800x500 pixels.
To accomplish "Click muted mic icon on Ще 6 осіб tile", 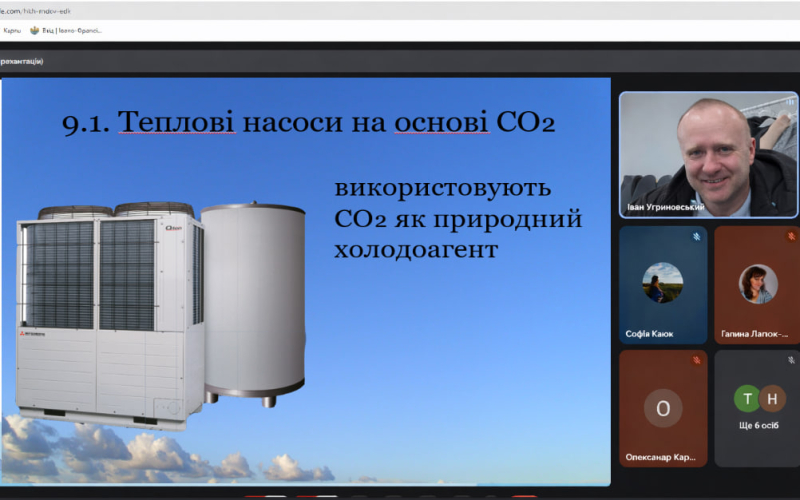I will coord(791,360).
